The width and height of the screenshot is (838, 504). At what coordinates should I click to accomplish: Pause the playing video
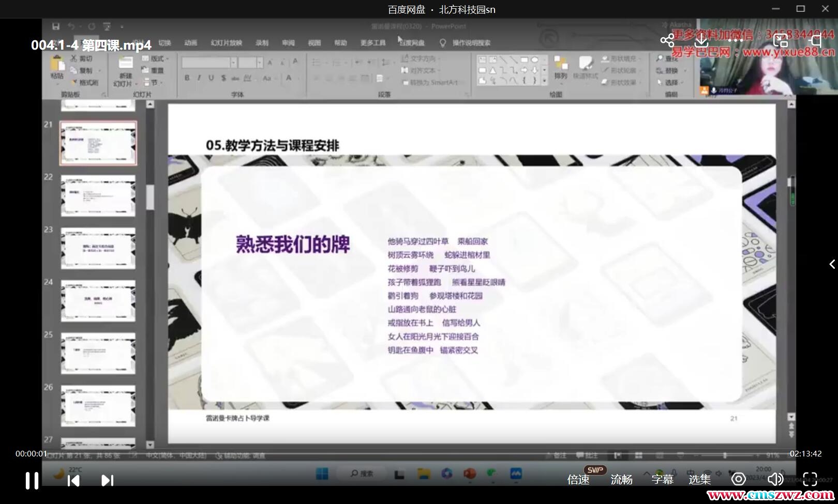coord(32,480)
